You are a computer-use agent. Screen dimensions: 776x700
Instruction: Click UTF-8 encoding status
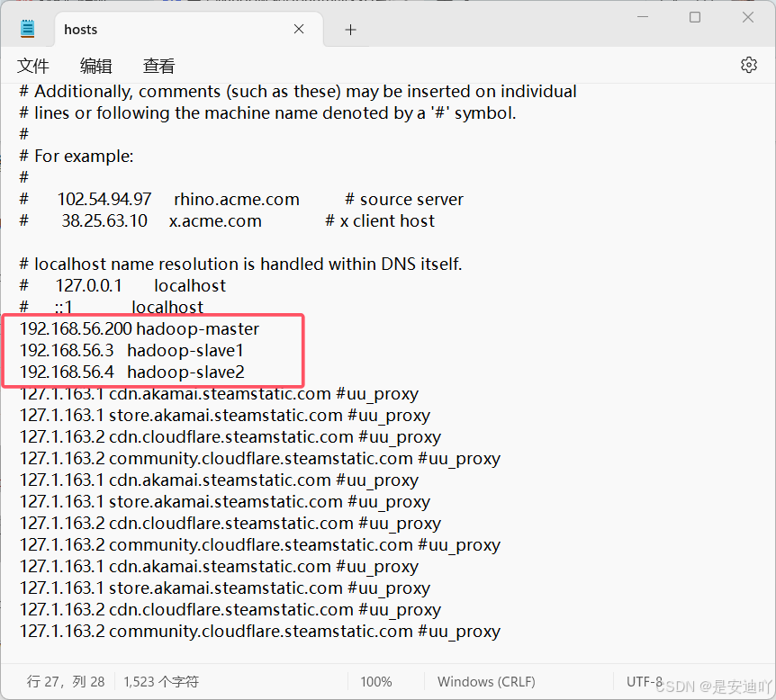(645, 682)
